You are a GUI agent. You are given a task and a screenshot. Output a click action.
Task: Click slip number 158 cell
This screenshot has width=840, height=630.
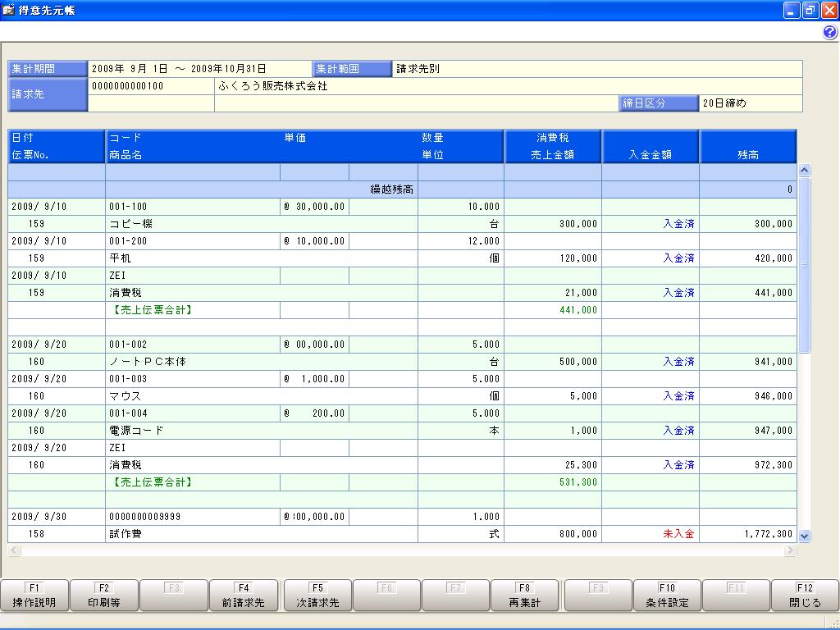coord(57,533)
